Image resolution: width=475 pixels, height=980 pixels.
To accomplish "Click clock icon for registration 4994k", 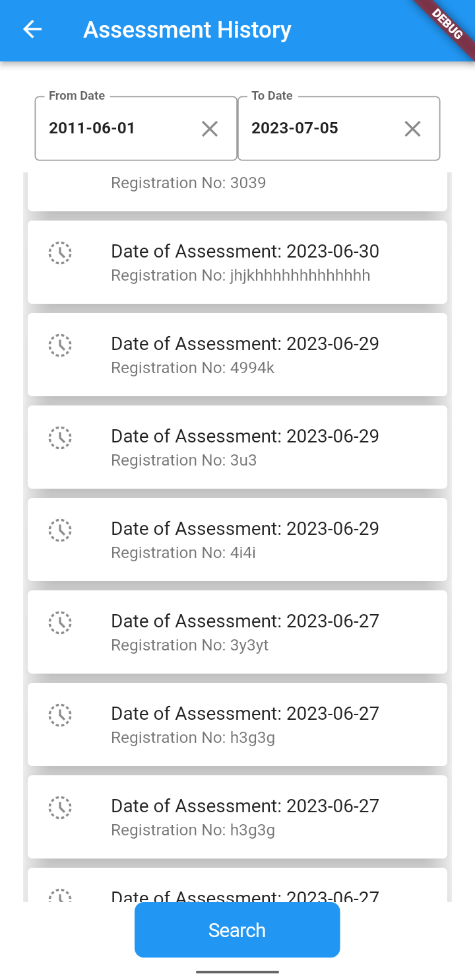I will pos(60,345).
